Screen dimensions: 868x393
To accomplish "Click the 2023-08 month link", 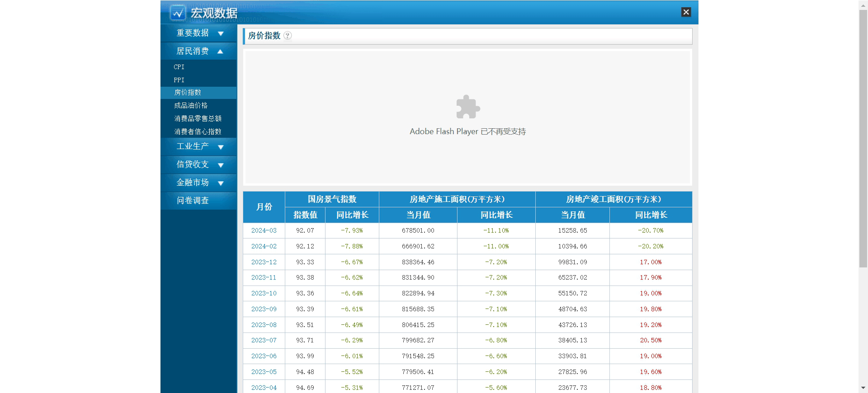I will coord(264,325).
